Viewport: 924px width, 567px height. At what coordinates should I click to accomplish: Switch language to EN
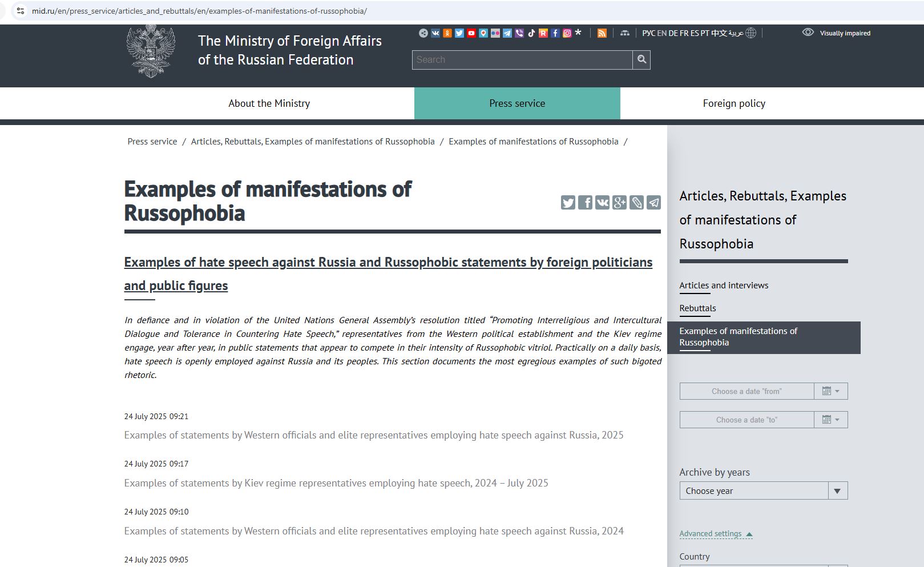coord(662,33)
